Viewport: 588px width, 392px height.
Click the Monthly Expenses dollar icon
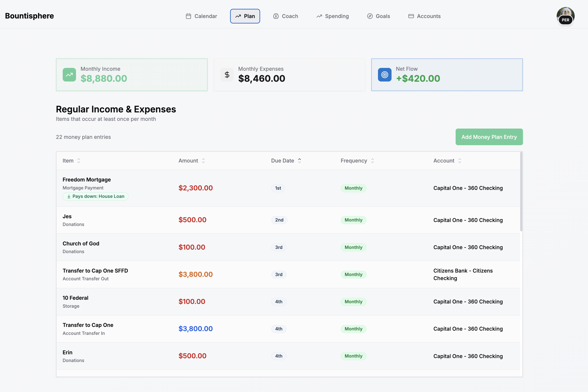[227, 75]
